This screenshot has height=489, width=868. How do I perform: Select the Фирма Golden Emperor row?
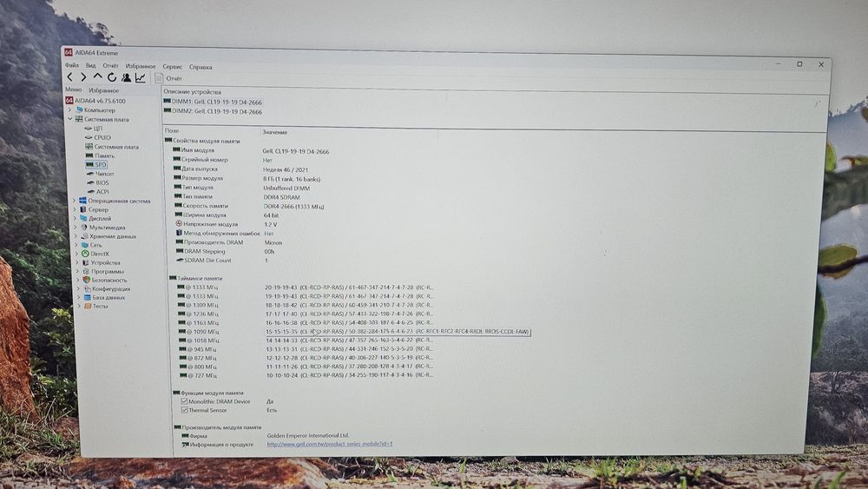coord(266,436)
